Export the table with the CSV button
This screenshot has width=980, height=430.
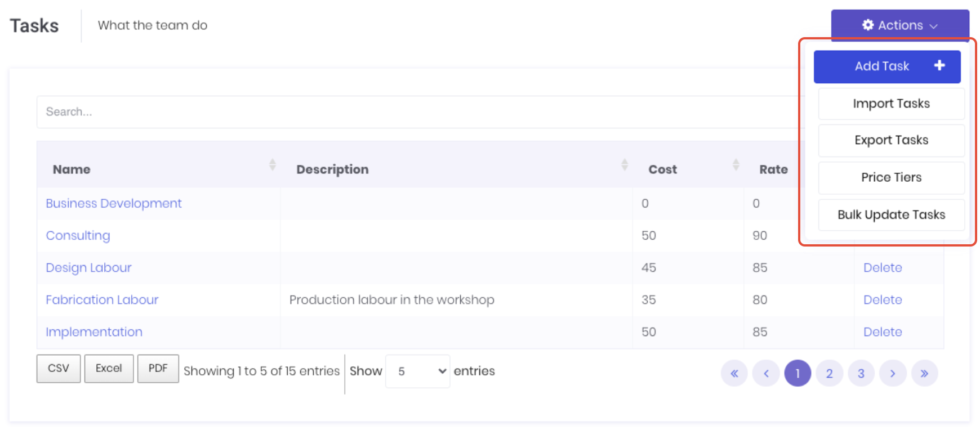click(x=59, y=369)
